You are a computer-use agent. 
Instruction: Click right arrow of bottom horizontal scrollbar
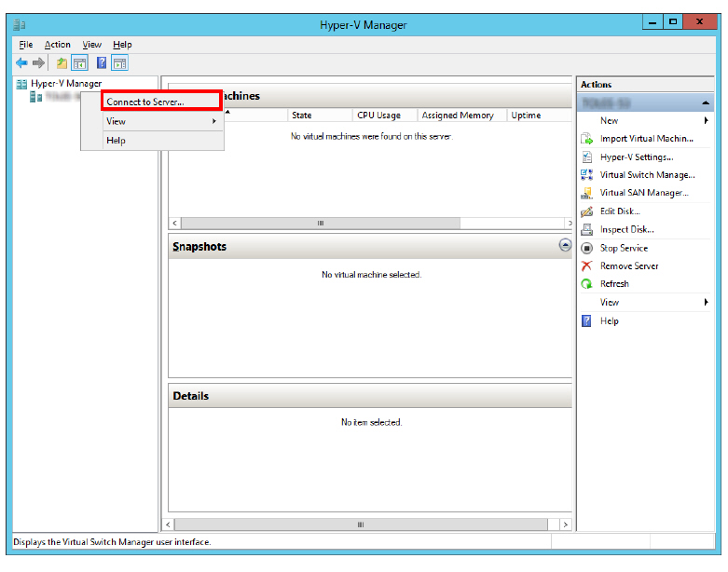click(565, 524)
